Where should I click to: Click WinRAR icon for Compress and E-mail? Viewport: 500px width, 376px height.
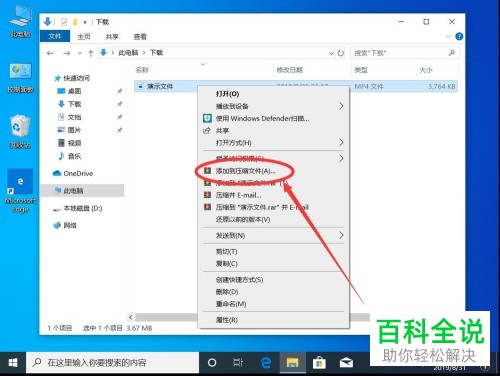coord(207,195)
